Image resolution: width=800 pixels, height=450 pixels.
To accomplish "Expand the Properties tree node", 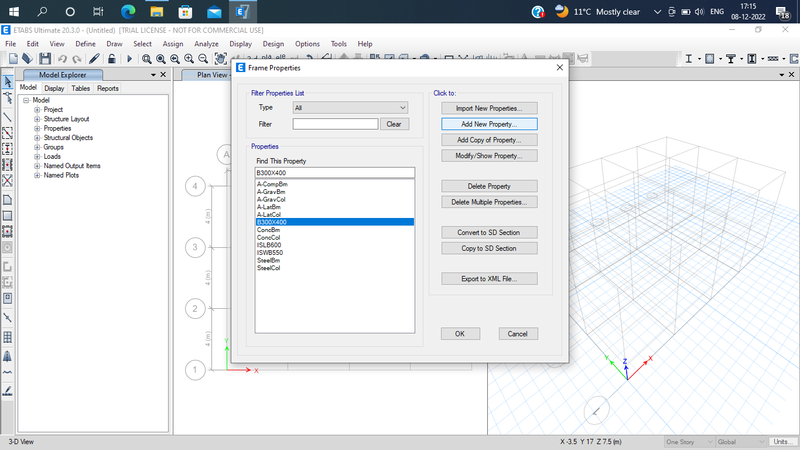I will [x=37, y=129].
